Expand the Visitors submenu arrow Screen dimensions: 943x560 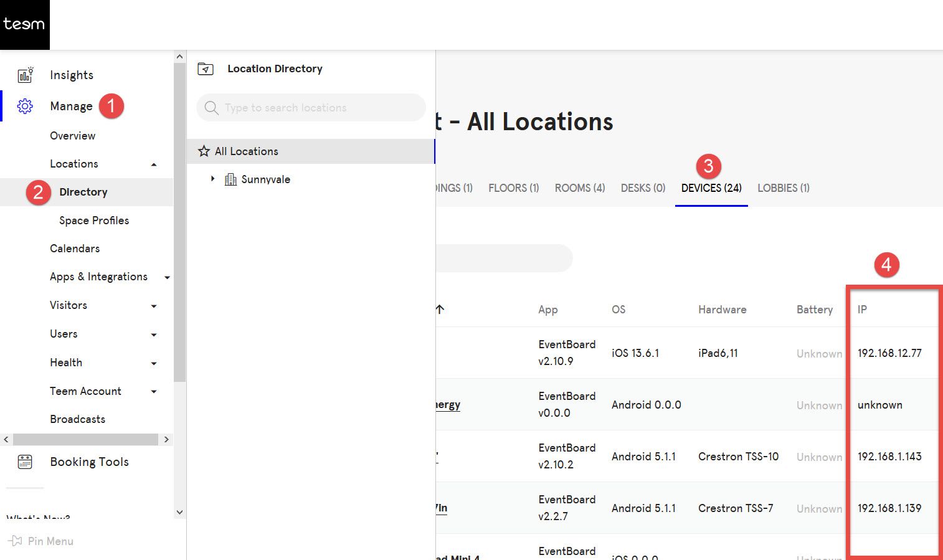pyautogui.click(x=154, y=306)
